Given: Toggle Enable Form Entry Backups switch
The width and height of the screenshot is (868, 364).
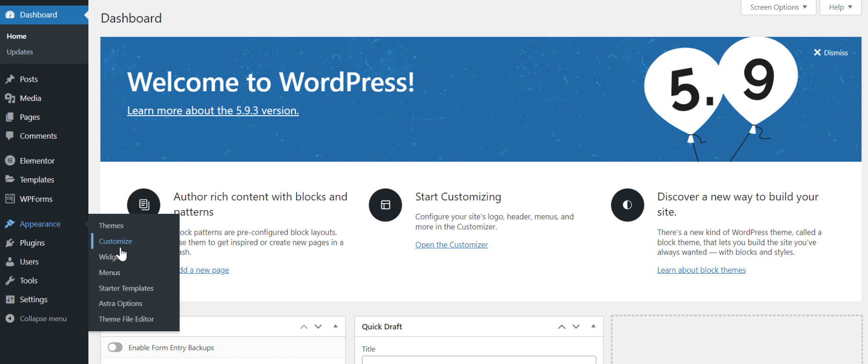Looking at the screenshot, I should [115, 347].
